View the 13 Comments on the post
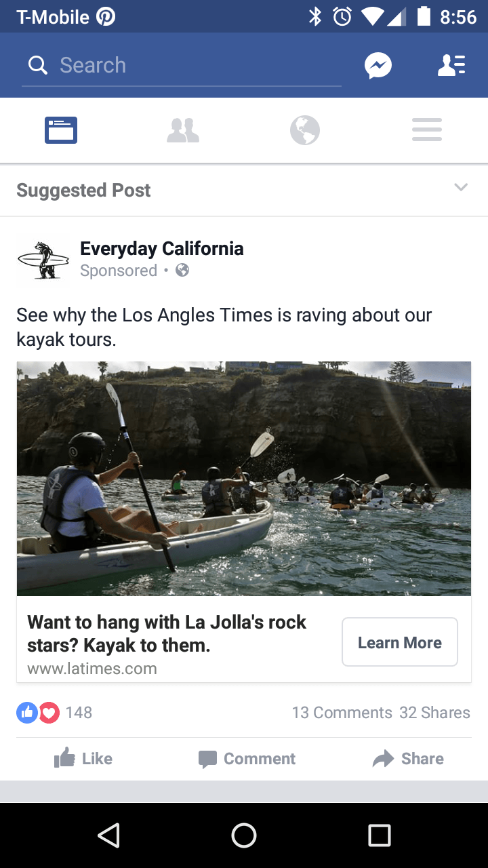Screen dimensions: 488x868 342,713
